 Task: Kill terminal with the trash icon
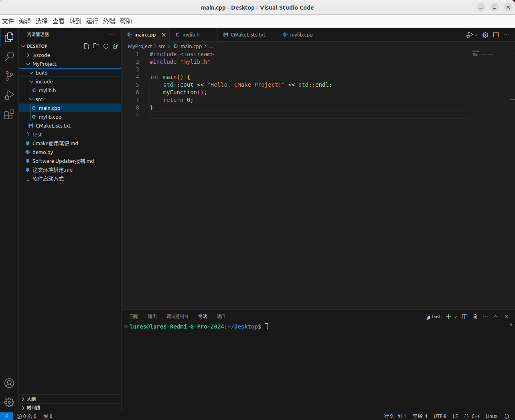point(475,317)
